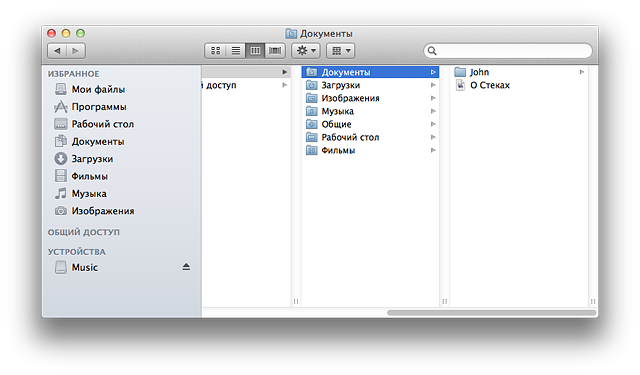Open the gear action menu
This screenshot has width=640, height=375.
tap(306, 51)
